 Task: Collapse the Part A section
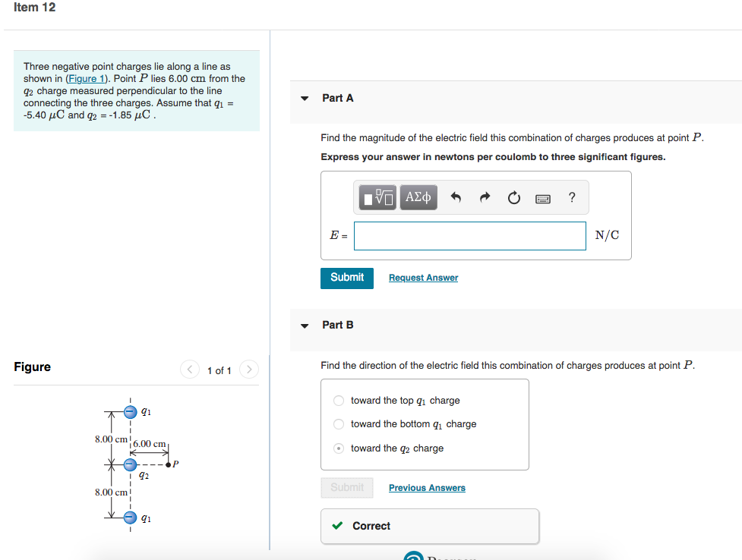pyautogui.click(x=304, y=98)
